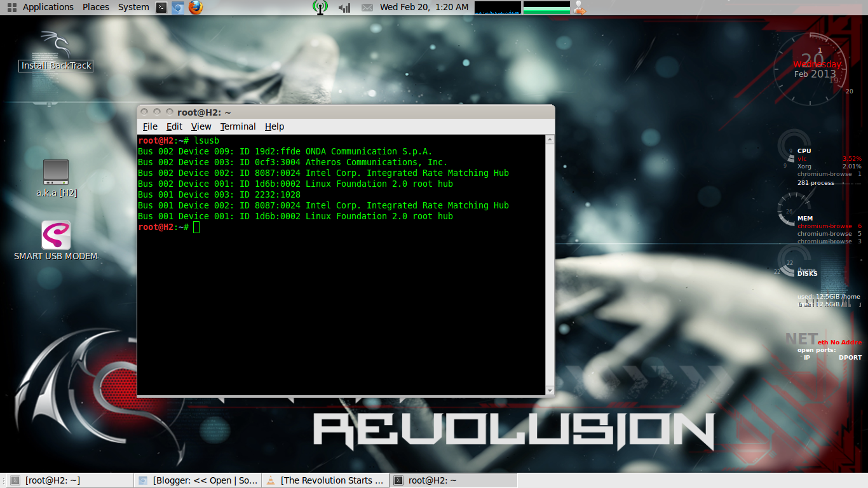The width and height of the screenshot is (868, 488).
Task: Click the mail envelope icon in the panel
Action: (367, 8)
